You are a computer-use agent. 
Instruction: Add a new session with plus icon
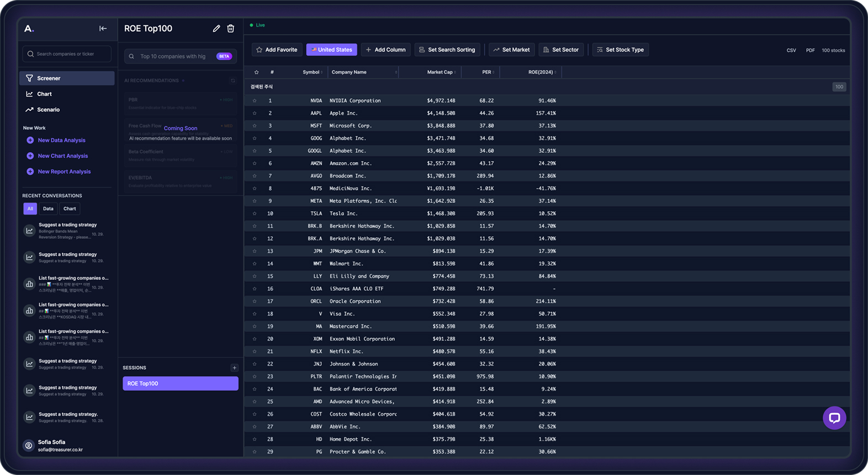pyautogui.click(x=234, y=367)
